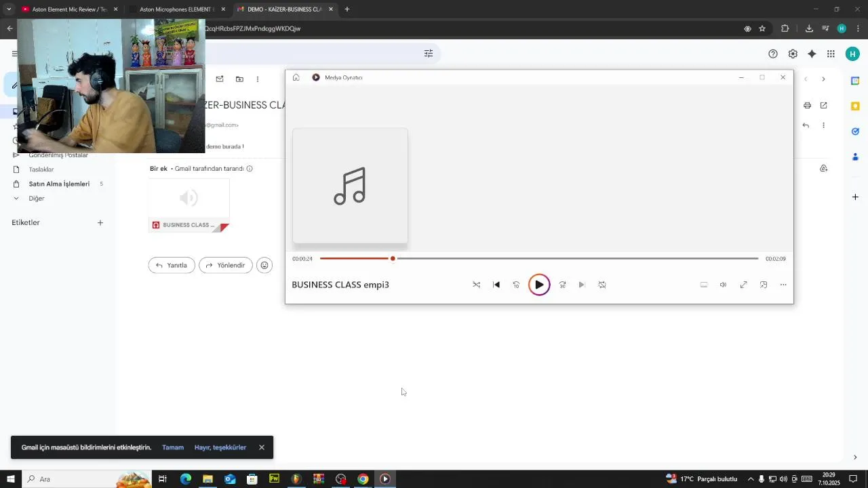Click the playback position seek handle

[393, 258]
